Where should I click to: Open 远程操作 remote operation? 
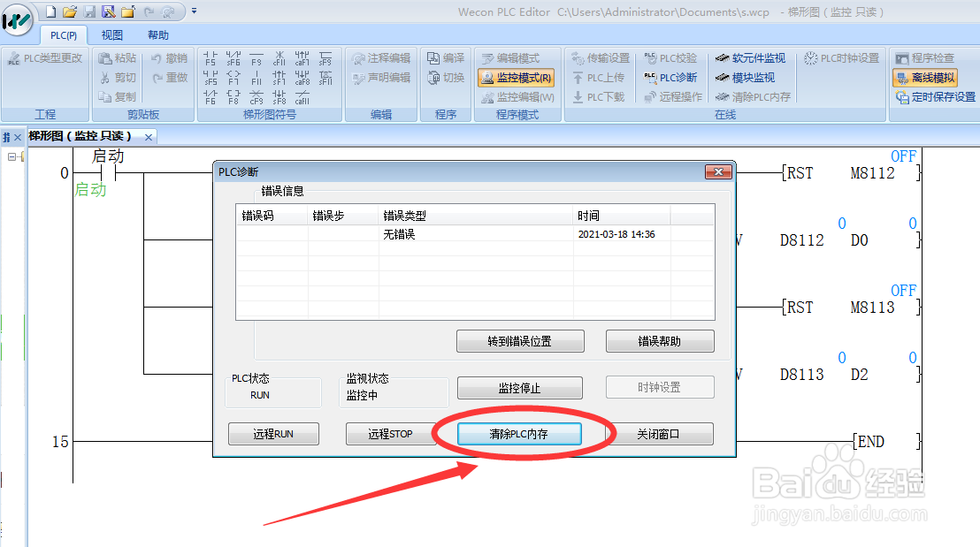click(x=673, y=97)
